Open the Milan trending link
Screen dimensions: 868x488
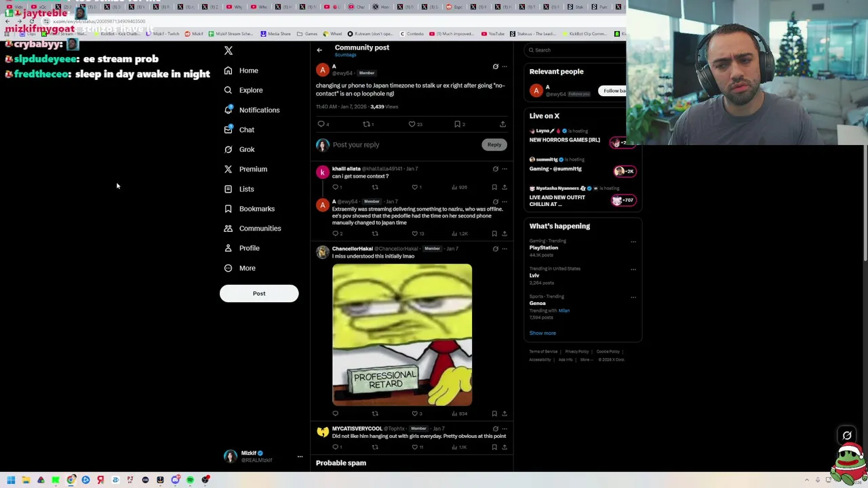click(x=564, y=310)
